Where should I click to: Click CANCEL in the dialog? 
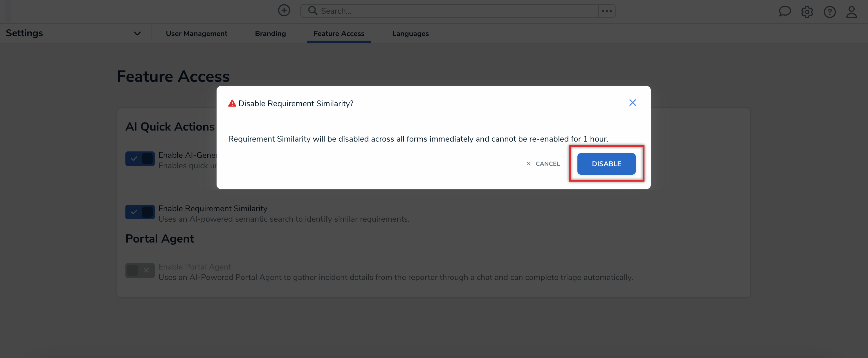point(543,164)
